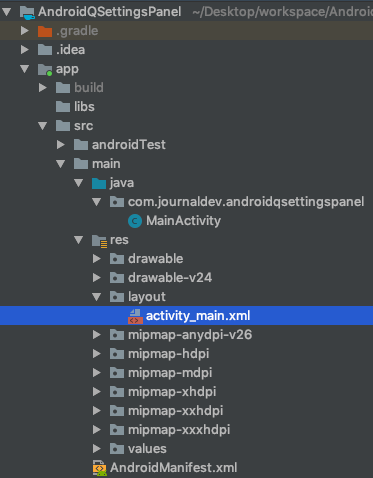
Task: Select the .gradle tree row label
Action: point(77,31)
